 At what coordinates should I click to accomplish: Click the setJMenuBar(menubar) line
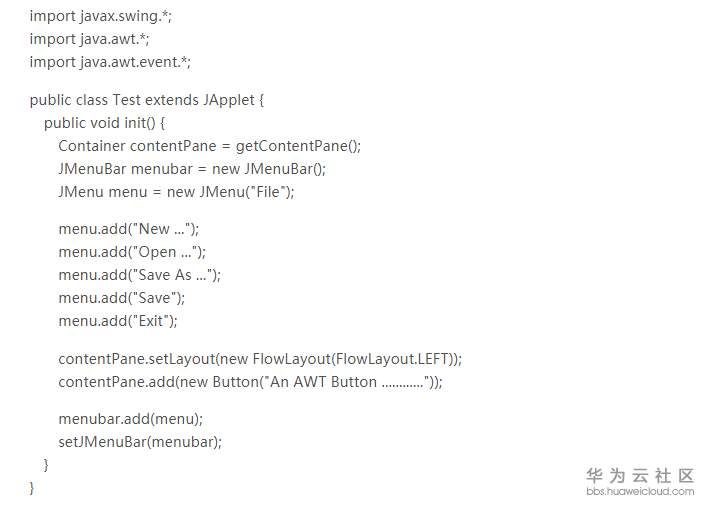[x=140, y=441]
